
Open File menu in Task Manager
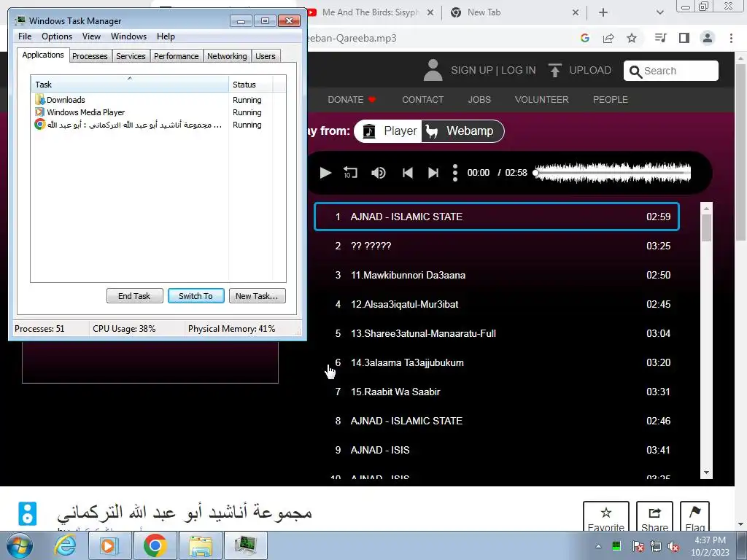[x=25, y=36]
